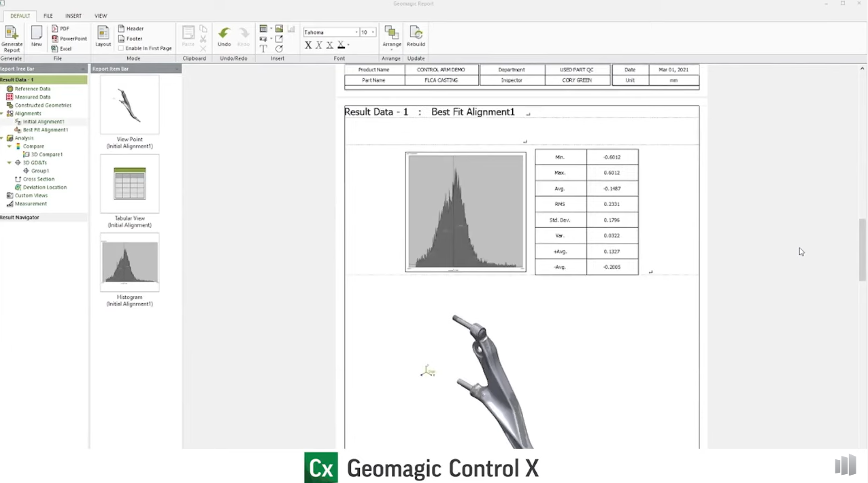868x483 pixels.
Task: Open the Tahoma font name dropdown
Action: click(x=356, y=32)
